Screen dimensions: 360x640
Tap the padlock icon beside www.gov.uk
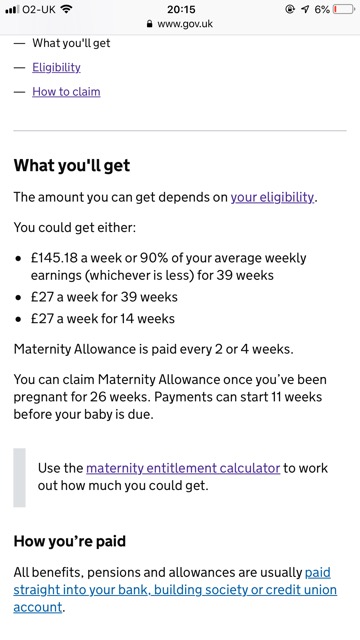pos(150,24)
